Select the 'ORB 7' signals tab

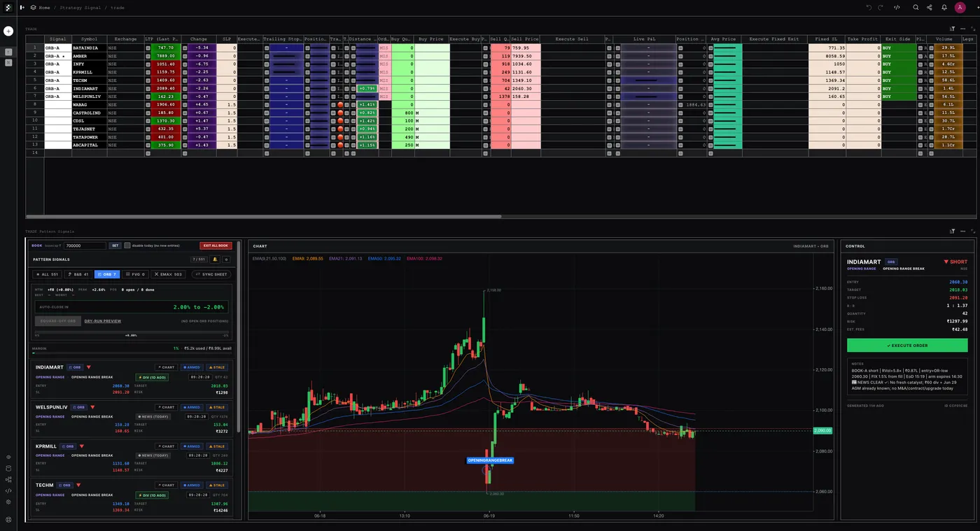click(107, 274)
